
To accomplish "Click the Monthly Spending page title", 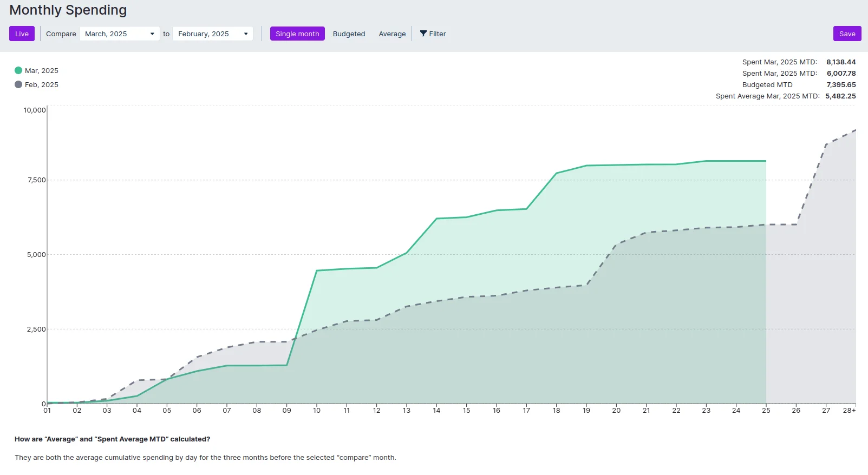I will pos(68,10).
